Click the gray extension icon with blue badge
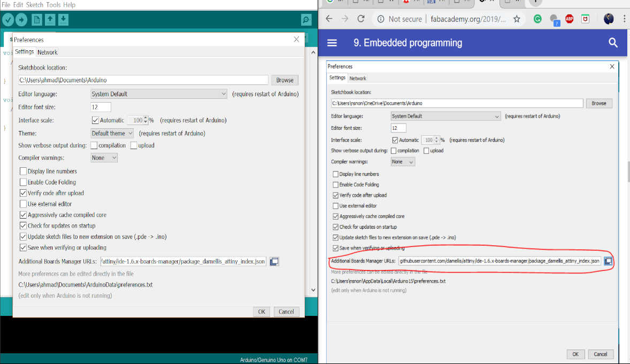The height and width of the screenshot is (364, 630). click(555, 20)
